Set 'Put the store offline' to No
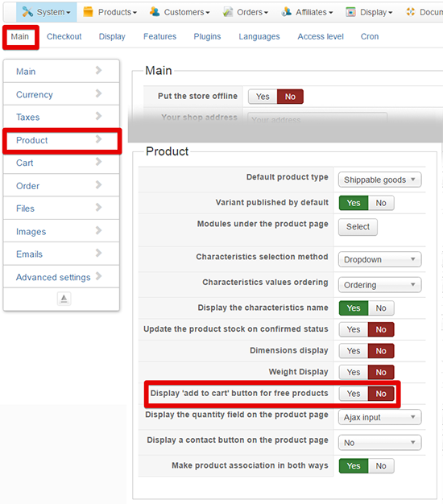The height and width of the screenshot is (504, 443). pyautogui.click(x=290, y=97)
